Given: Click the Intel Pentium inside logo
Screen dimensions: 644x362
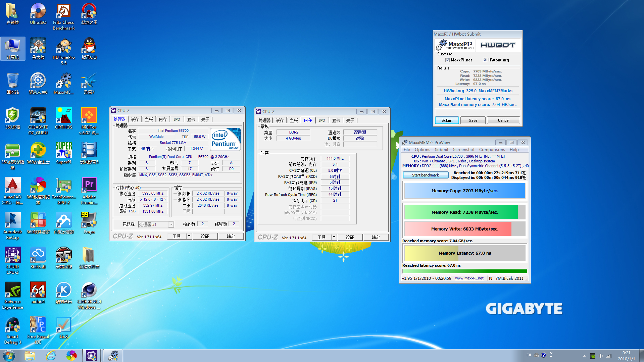Looking at the screenshot, I should pos(225,139).
